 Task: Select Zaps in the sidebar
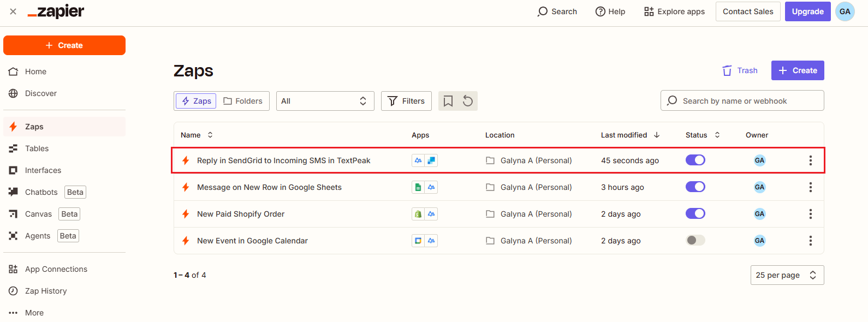(64, 127)
